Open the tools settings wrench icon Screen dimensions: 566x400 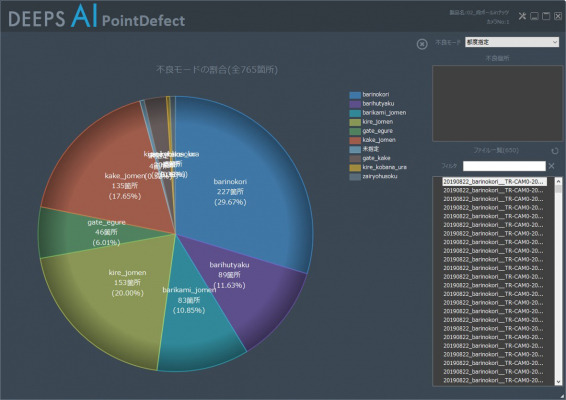522,16
